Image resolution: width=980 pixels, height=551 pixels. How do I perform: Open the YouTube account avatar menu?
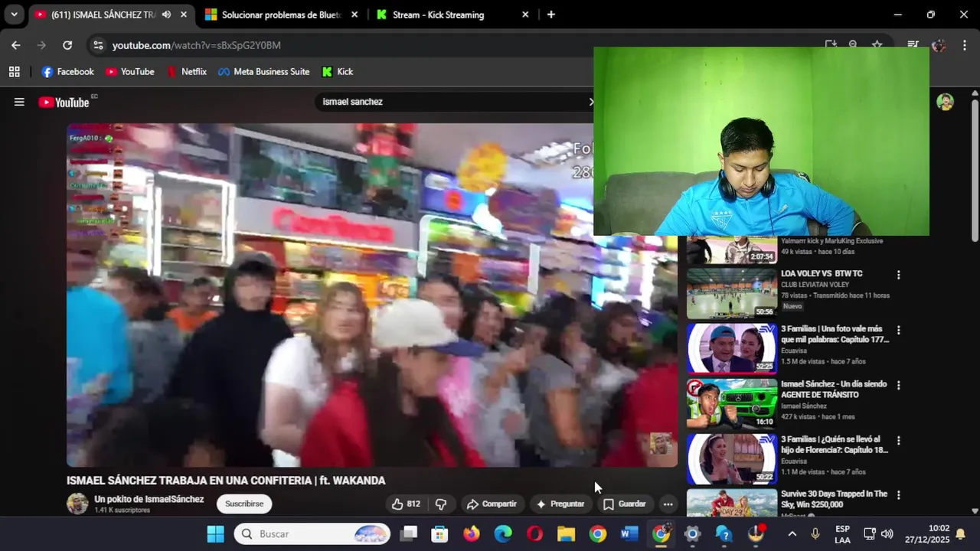click(x=945, y=102)
